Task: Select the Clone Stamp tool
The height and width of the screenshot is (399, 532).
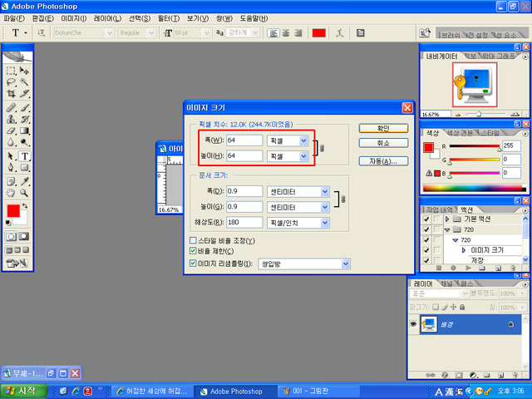Action: (11, 120)
